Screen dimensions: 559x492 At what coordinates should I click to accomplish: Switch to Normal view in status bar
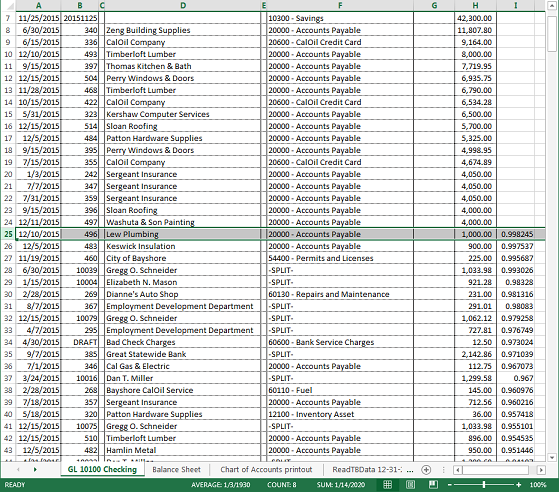coord(388,485)
